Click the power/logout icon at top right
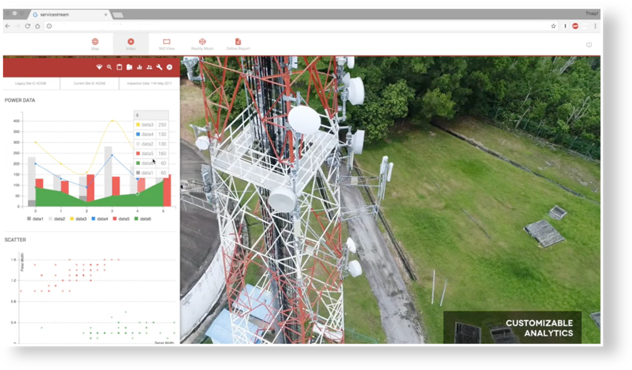This screenshot has width=632, height=370. click(589, 44)
